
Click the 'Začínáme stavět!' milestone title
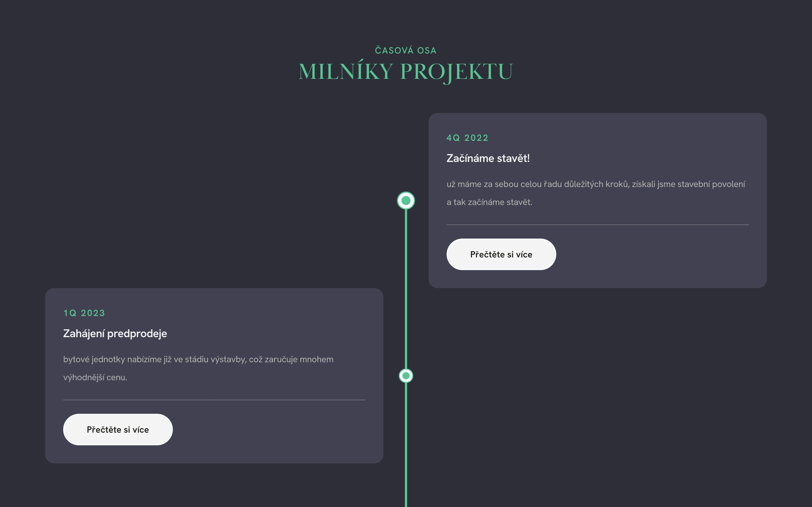(x=488, y=158)
